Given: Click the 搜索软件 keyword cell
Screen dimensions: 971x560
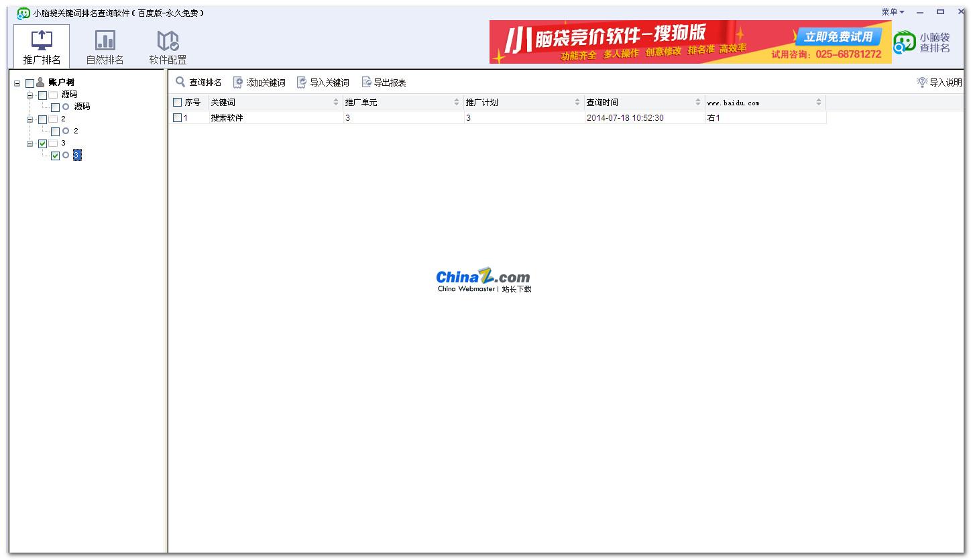Looking at the screenshot, I should 276,118.
